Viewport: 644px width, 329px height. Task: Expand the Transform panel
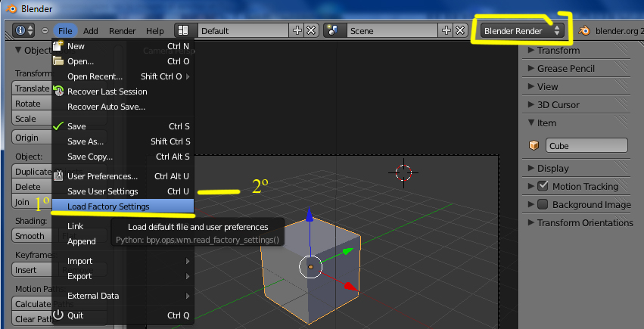coord(530,51)
